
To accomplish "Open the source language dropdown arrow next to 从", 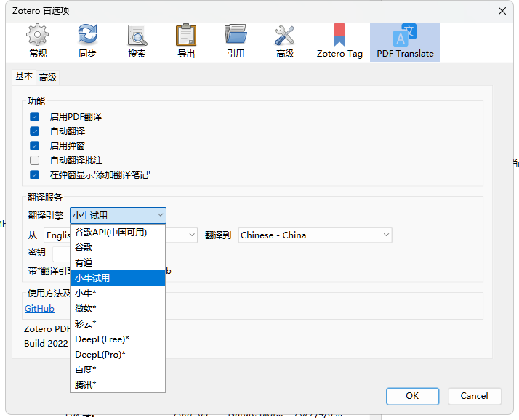I will tap(192, 235).
